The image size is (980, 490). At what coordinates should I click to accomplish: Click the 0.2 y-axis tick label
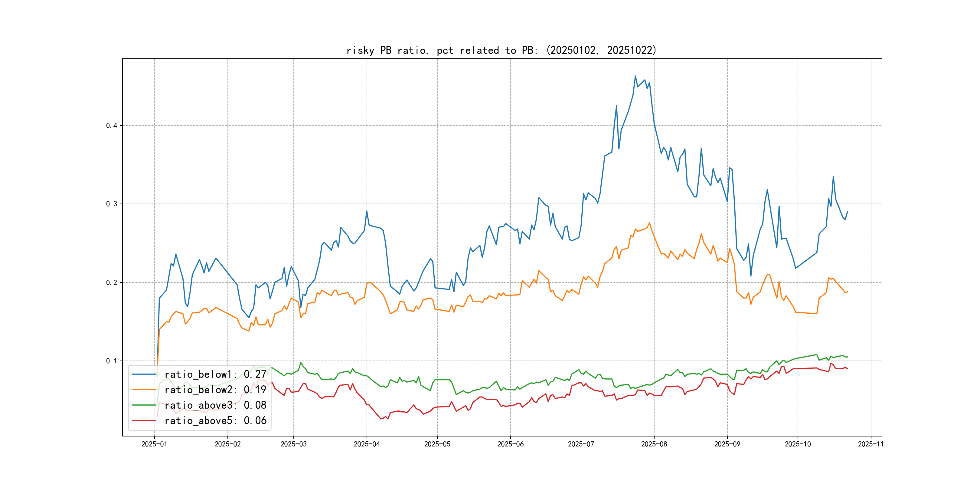(112, 282)
